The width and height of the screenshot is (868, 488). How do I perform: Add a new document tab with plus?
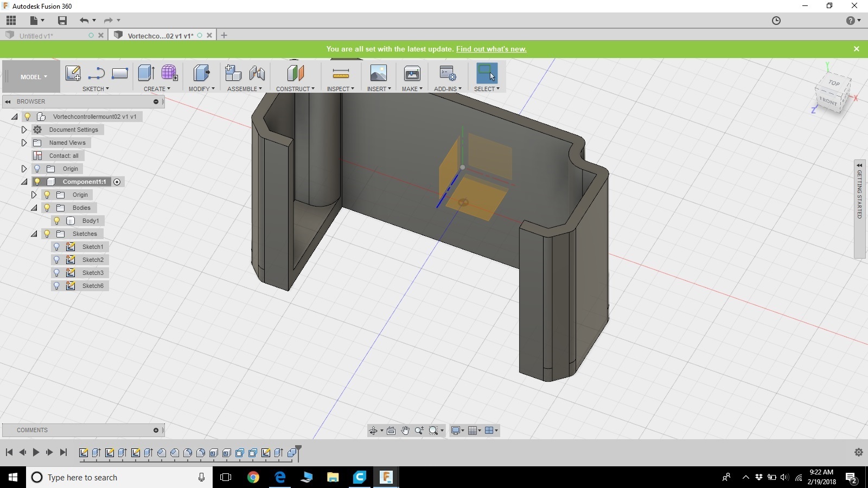pos(224,35)
